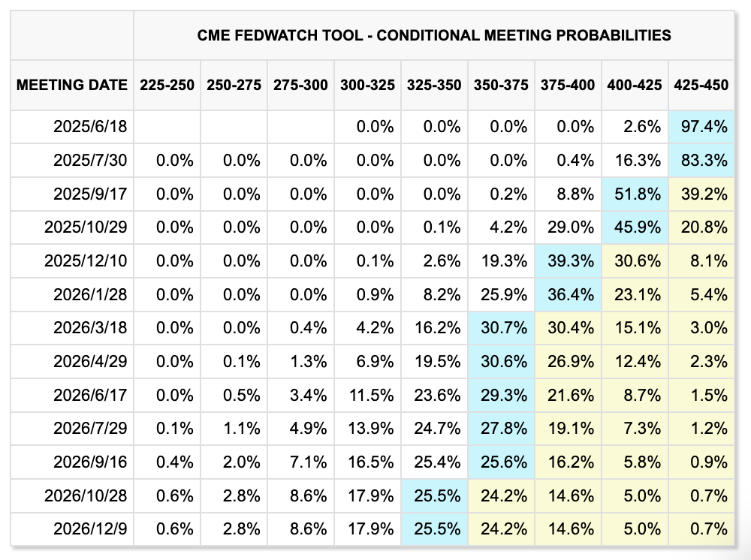The width and height of the screenshot is (751, 560).
Task: Click the 30.7% cell for 2026/3/18
Action: point(502,328)
